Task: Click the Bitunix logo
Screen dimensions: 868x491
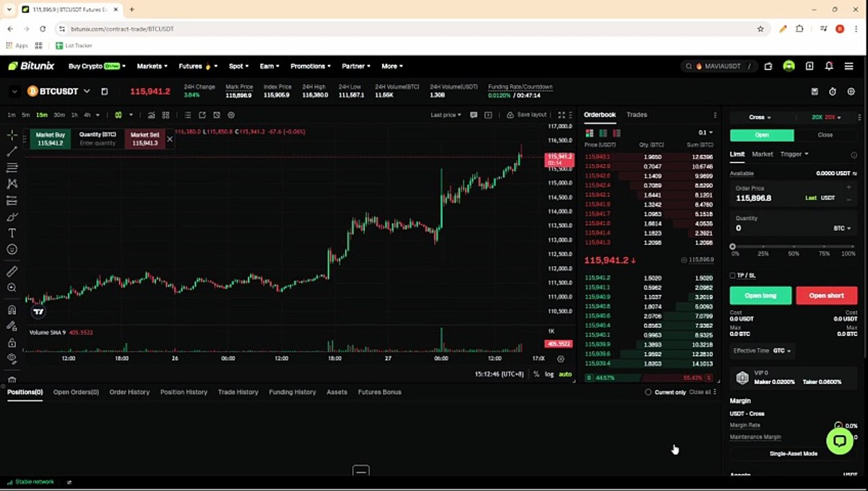Action: click(x=31, y=66)
